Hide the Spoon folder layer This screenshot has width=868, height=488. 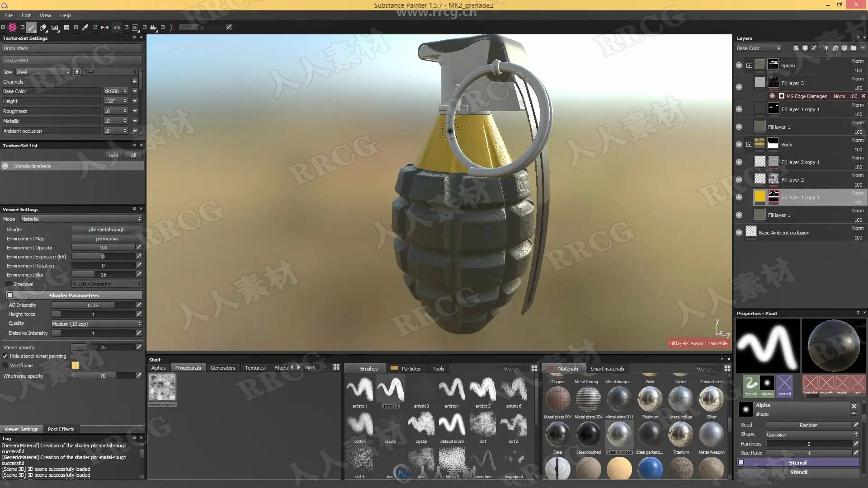click(739, 66)
